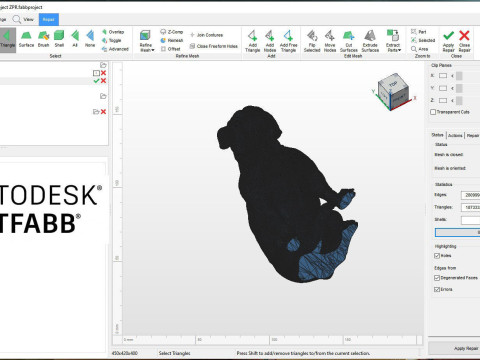The image size is (480, 360).
Task: Click the green Apply Repair checkmark
Action: 448,41
